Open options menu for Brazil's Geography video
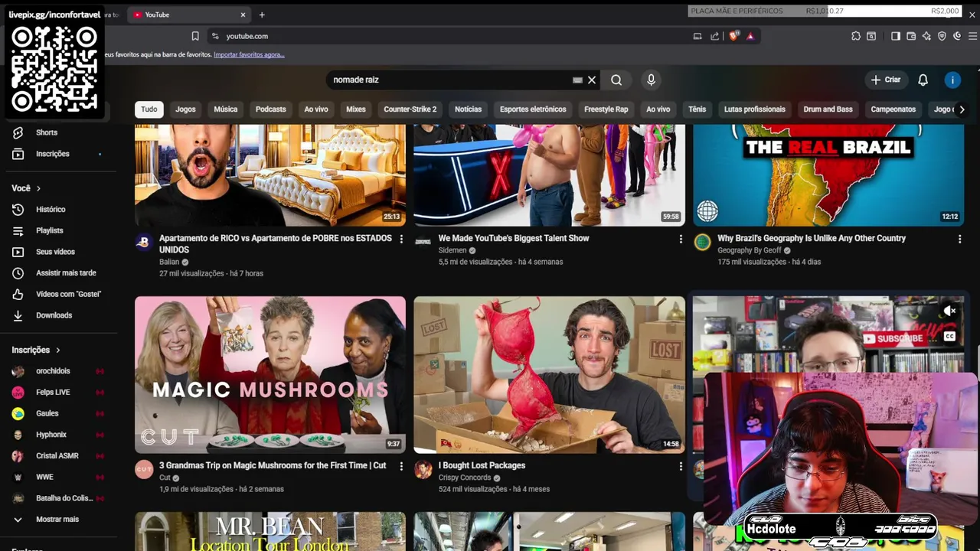This screenshot has height=551, width=980. (x=959, y=240)
